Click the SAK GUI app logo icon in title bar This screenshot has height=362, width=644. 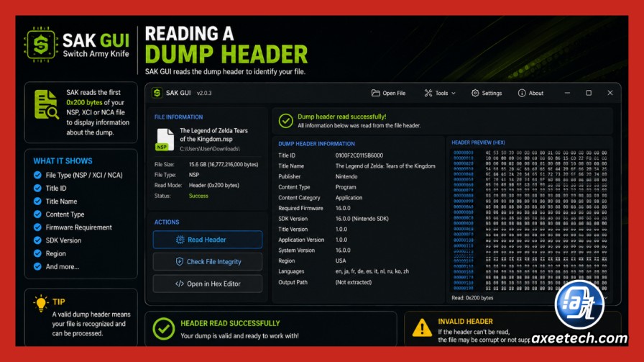point(157,93)
